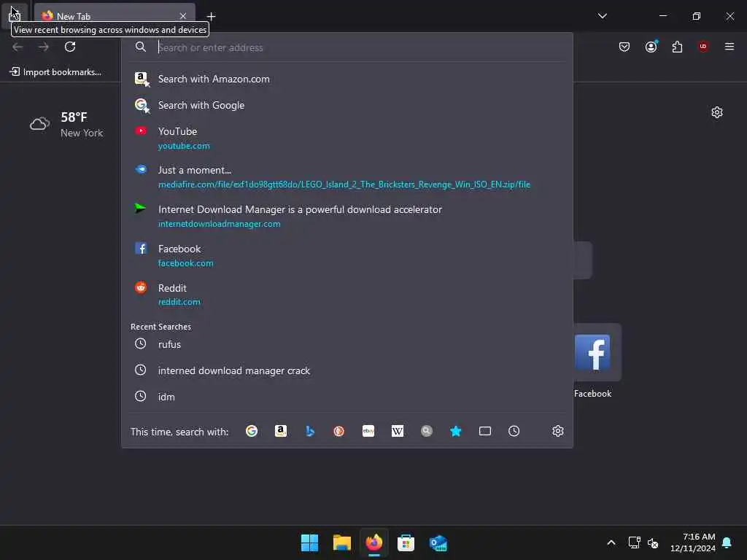This screenshot has width=747, height=560.
Task: Go back one page
Action: [x=18, y=47]
